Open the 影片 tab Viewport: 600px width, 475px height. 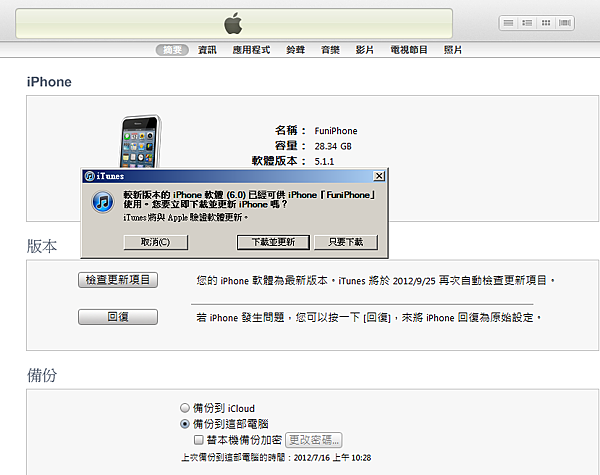coord(365,50)
